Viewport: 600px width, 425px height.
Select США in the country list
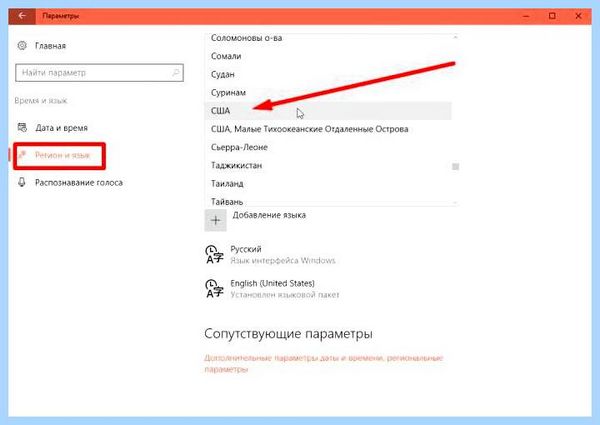[328, 111]
